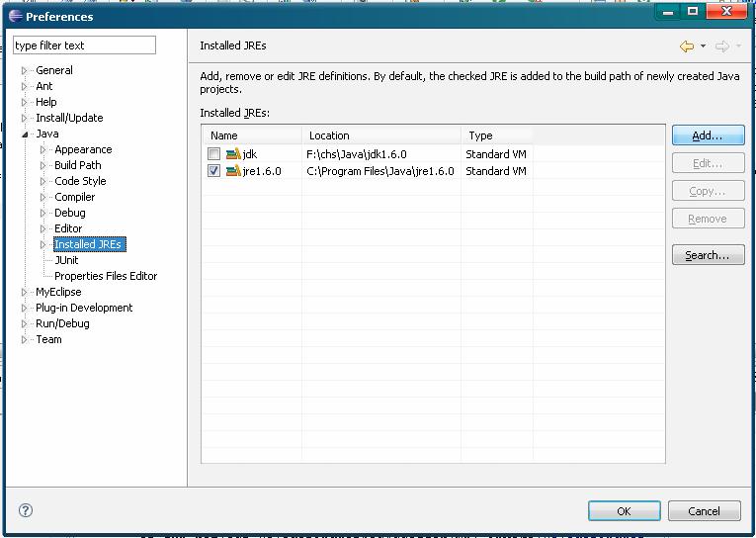
Task: Expand the Code Style sub-node
Action: (42, 181)
